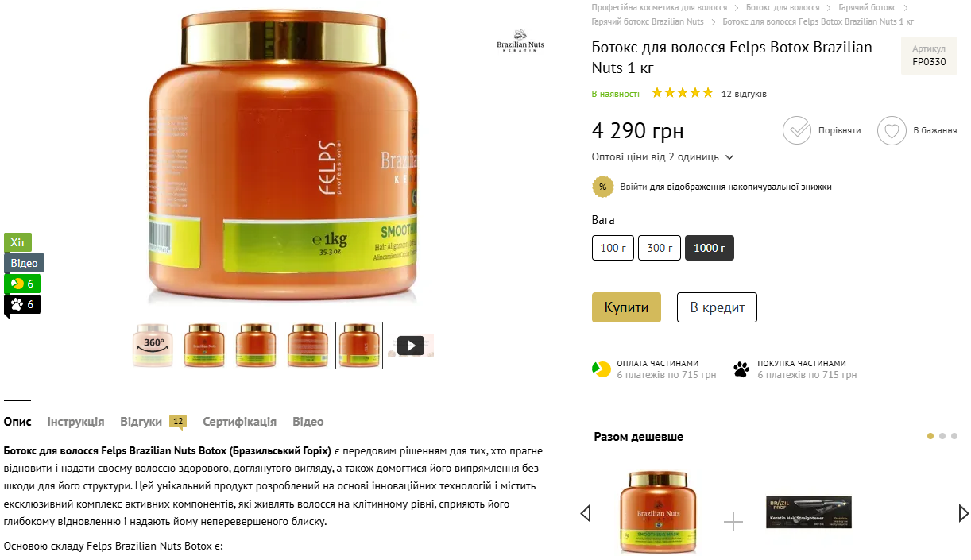Select the 100 г weight option
The image size is (971, 560).
[x=613, y=248]
